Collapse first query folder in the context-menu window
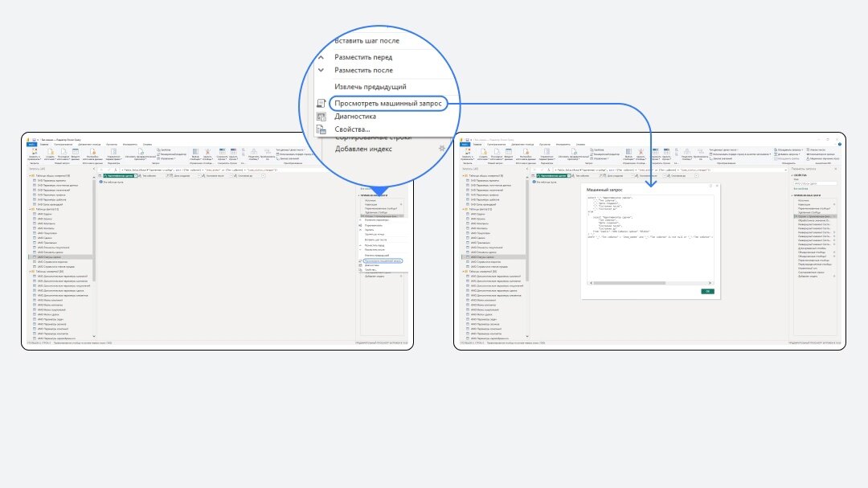The image size is (868, 488). (x=30, y=175)
